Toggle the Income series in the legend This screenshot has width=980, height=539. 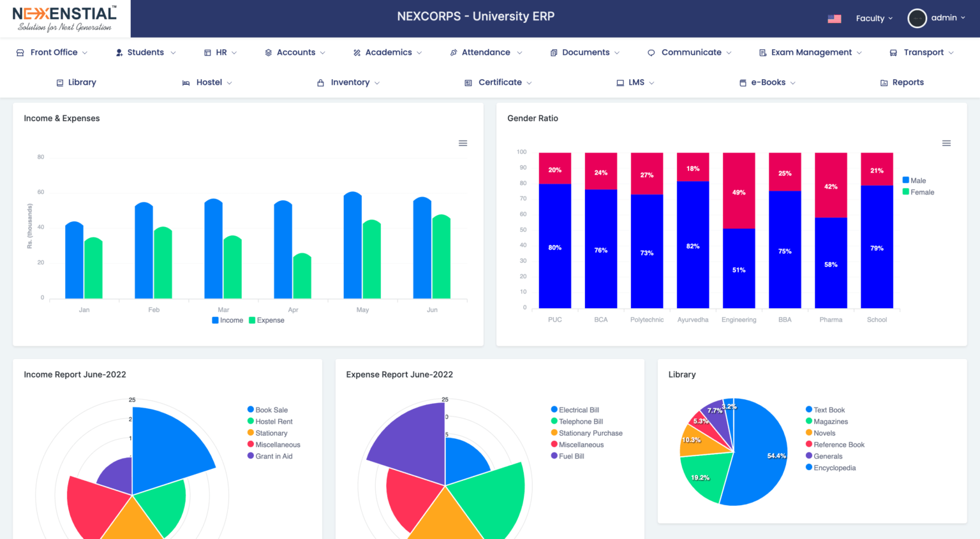[227, 320]
